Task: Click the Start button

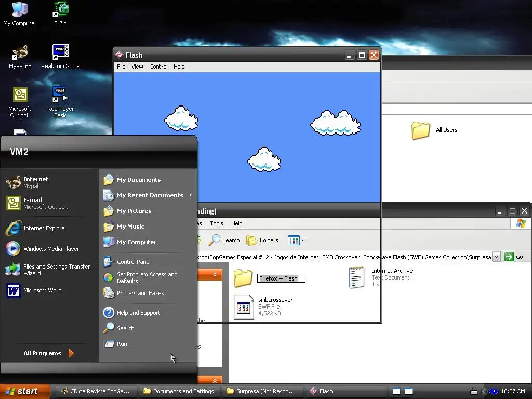Action: tap(25, 391)
